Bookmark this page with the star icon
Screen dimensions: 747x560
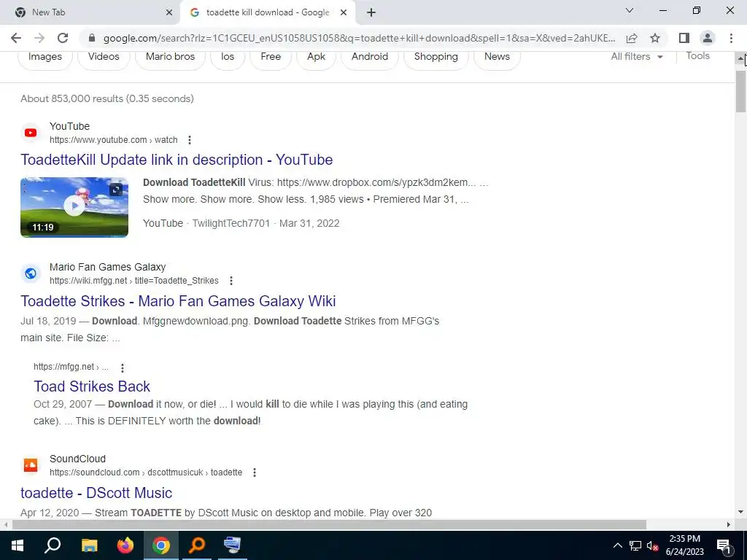655,38
